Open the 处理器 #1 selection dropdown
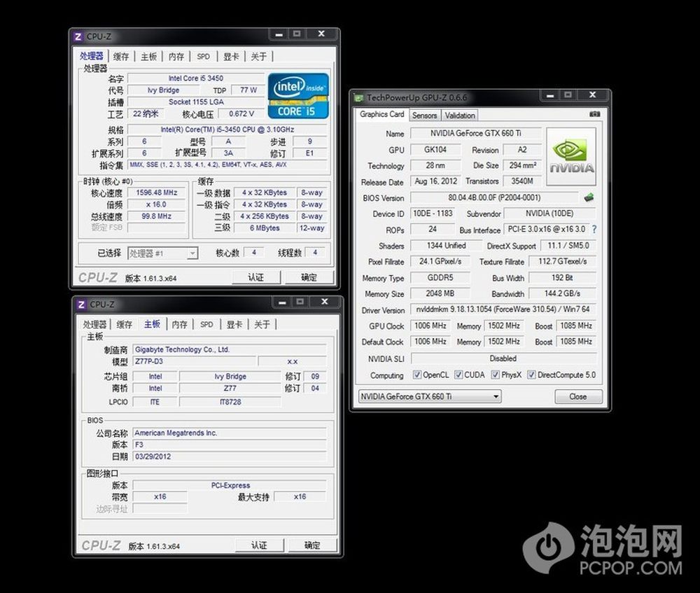The width and height of the screenshot is (700, 593). pyautogui.click(x=162, y=253)
